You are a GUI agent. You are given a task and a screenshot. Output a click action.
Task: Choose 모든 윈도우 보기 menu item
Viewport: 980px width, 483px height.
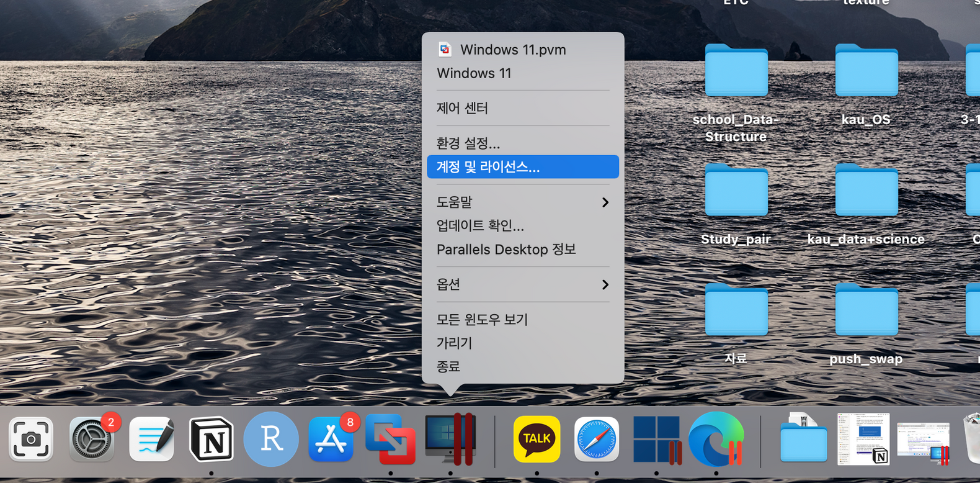point(523,320)
